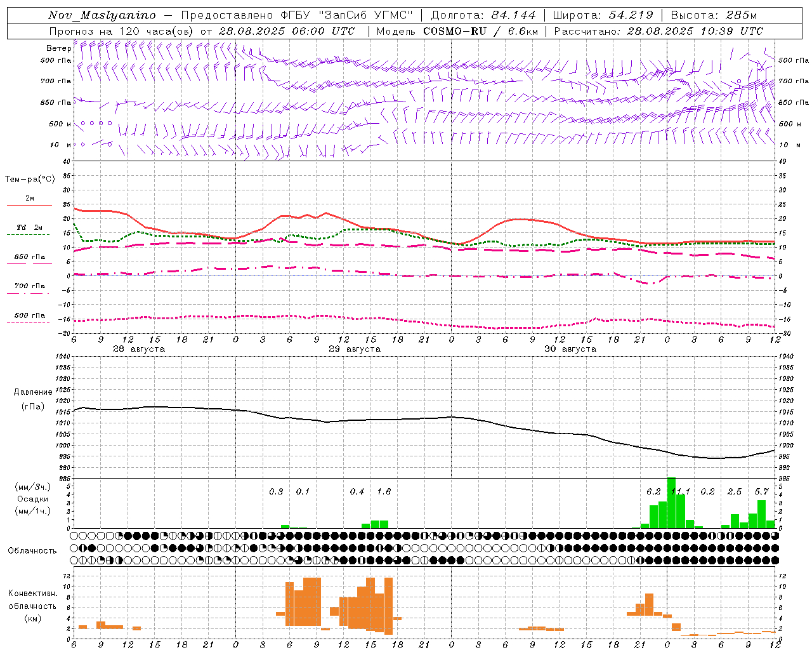Click the Широта: 54.219 latitude value
Viewport: 812px width, 650px height.
pyautogui.click(x=603, y=15)
